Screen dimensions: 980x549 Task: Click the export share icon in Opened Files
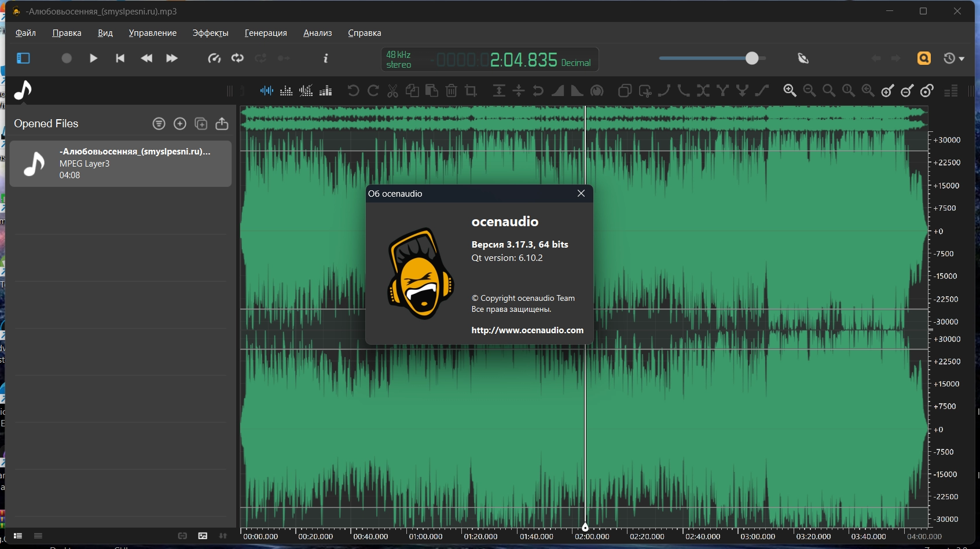point(222,124)
